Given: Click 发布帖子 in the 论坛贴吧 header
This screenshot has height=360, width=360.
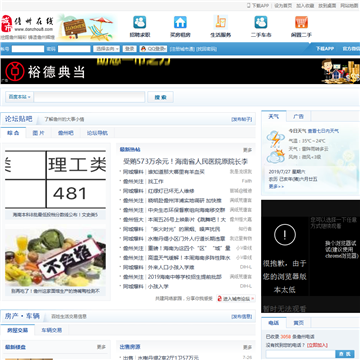Looking at the screenshot, I should tap(242, 119).
